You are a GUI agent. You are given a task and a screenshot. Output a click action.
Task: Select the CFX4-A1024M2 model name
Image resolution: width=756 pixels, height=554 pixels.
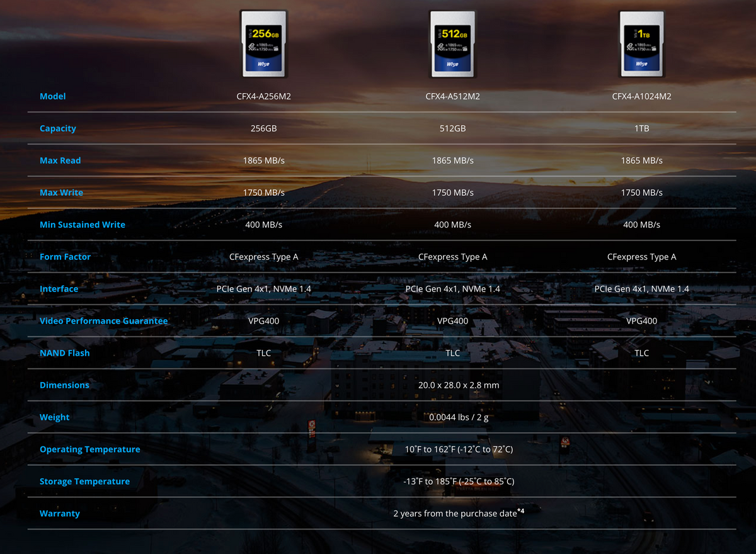641,96
